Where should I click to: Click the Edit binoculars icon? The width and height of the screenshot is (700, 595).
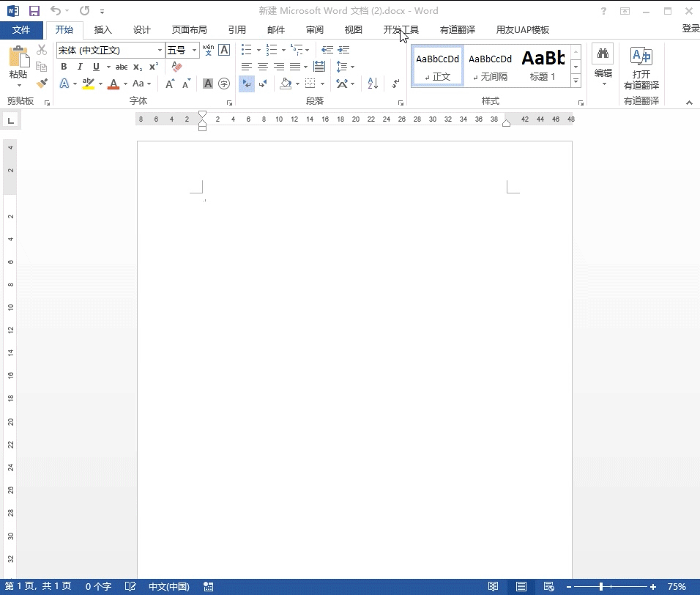(603, 53)
